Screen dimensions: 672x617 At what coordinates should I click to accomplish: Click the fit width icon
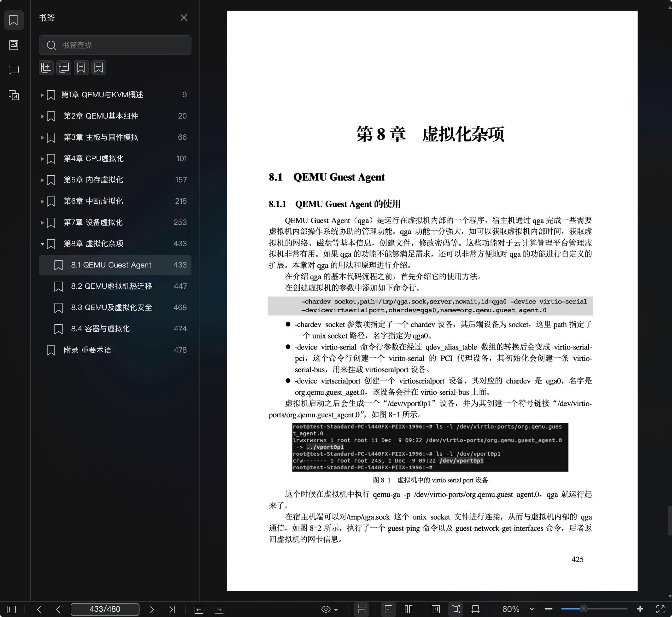(x=476, y=609)
